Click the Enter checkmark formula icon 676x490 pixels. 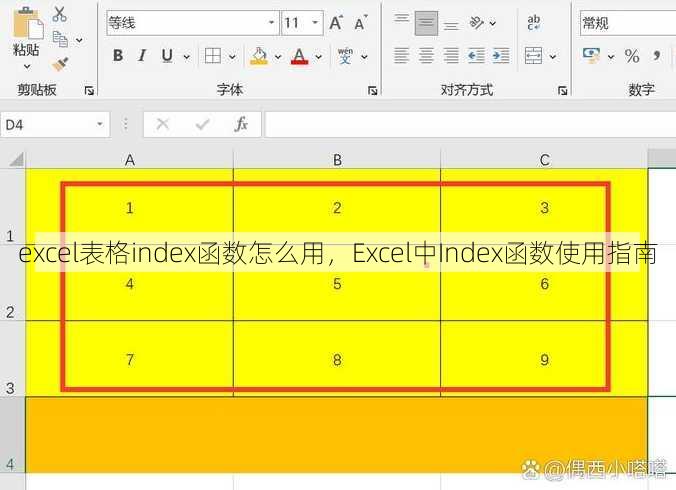click(x=202, y=125)
